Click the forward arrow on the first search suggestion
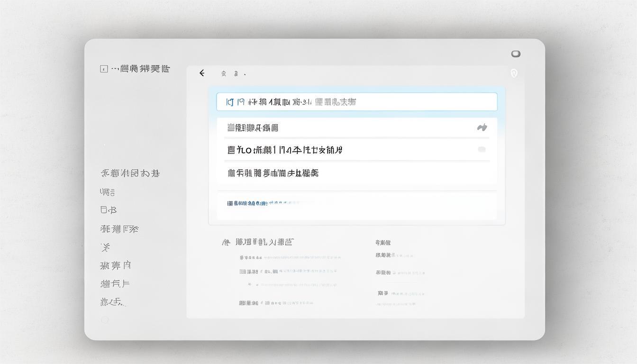Viewport: 637px width, 364px height. (482, 127)
